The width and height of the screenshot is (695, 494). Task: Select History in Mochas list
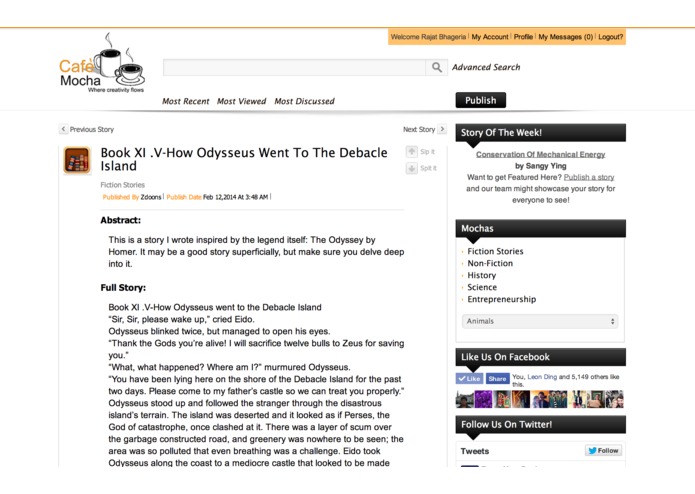coord(481,275)
